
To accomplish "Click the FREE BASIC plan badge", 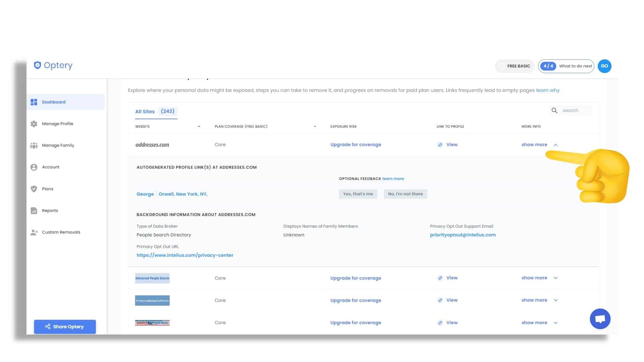I will point(515,66).
